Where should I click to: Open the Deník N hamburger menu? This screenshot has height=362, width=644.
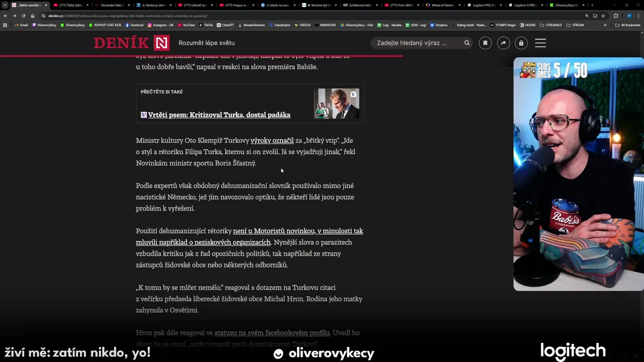[540, 43]
